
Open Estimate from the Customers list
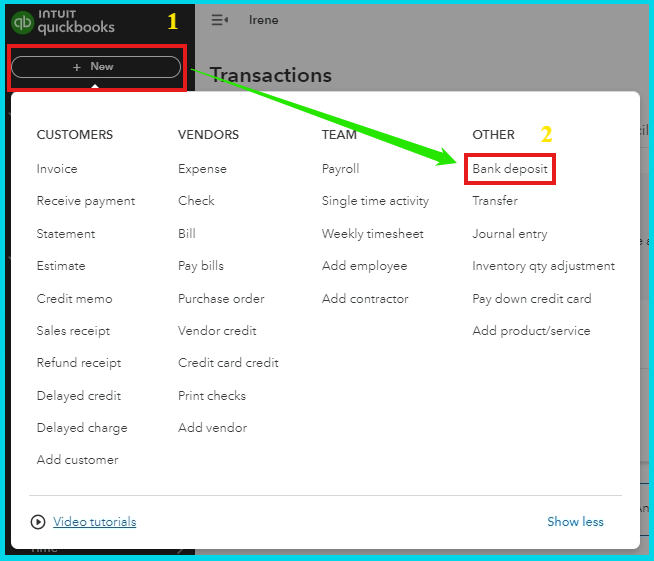(x=61, y=266)
